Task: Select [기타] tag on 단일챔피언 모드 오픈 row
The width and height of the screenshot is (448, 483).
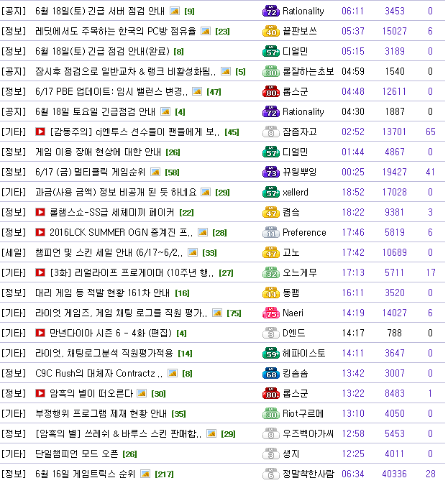Action: point(14,454)
